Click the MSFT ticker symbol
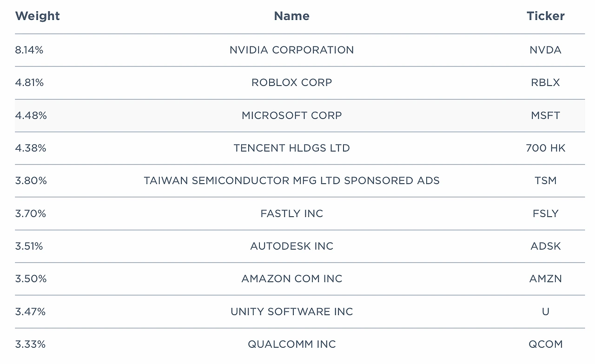The height and width of the screenshot is (364, 595). 545,115
